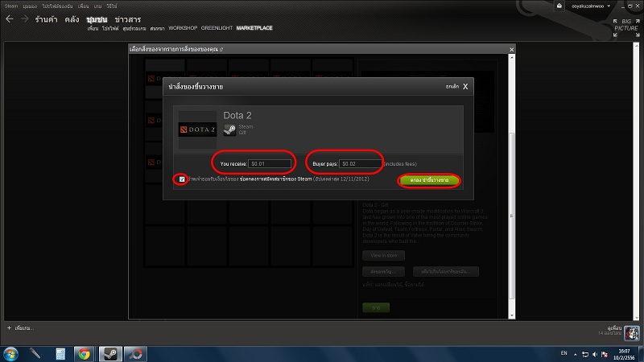
Task: Open the MARKETPLACE tab
Action: coord(254,28)
